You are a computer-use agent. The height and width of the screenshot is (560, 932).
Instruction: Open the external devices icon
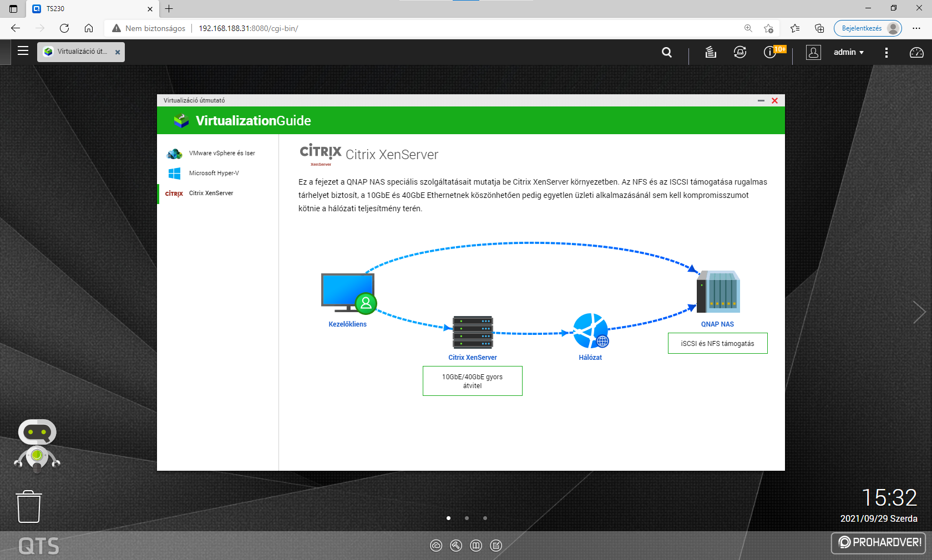(x=740, y=52)
